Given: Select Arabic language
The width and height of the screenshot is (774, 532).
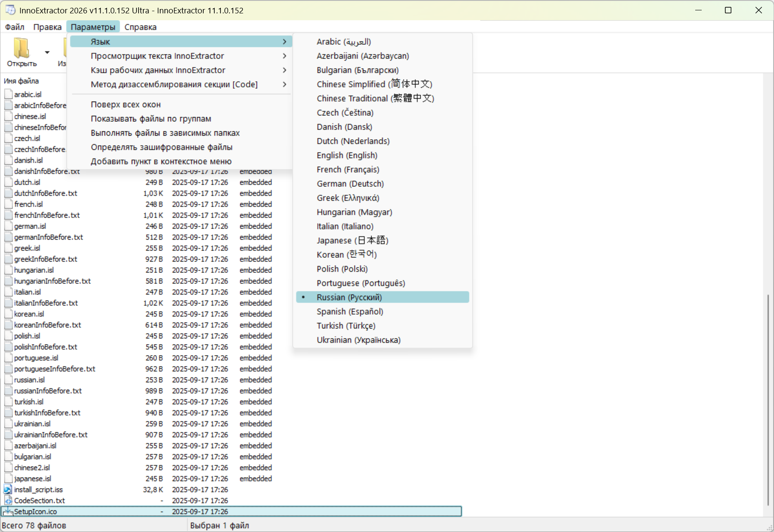Looking at the screenshot, I should (x=383, y=42).
